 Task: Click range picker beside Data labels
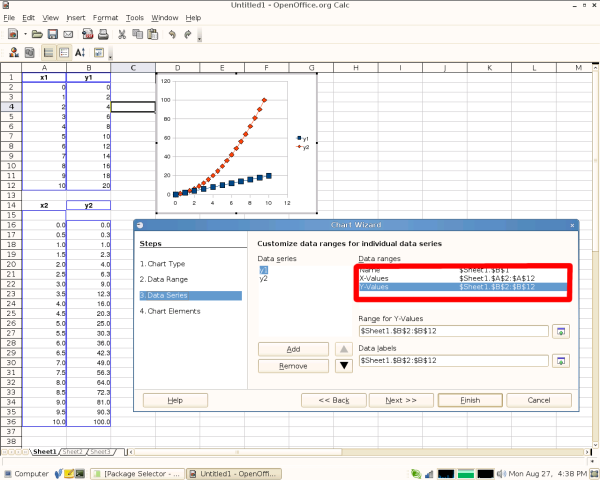coord(561,361)
